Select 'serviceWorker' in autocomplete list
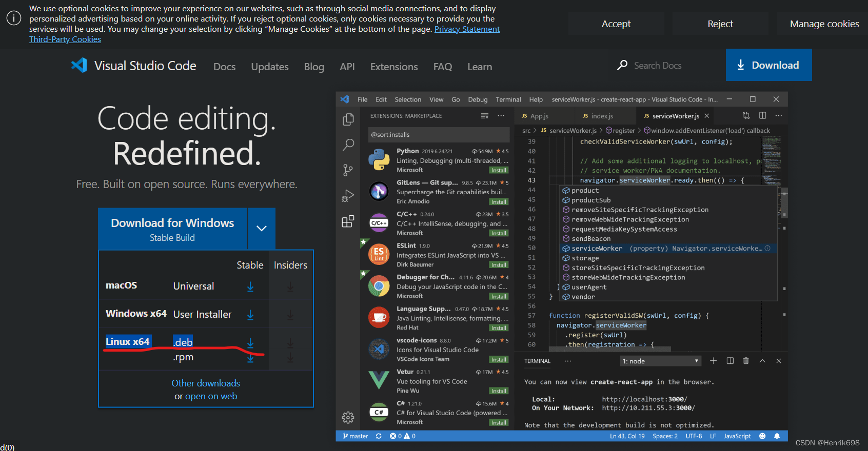The height and width of the screenshot is (451, 868). click(x=669, y=249)
